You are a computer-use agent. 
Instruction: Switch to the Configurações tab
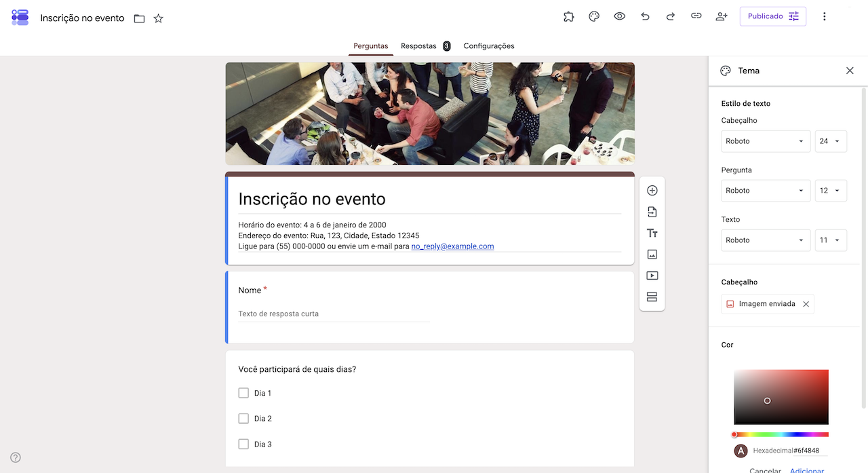pyautogui.click(x=489, y=46)
